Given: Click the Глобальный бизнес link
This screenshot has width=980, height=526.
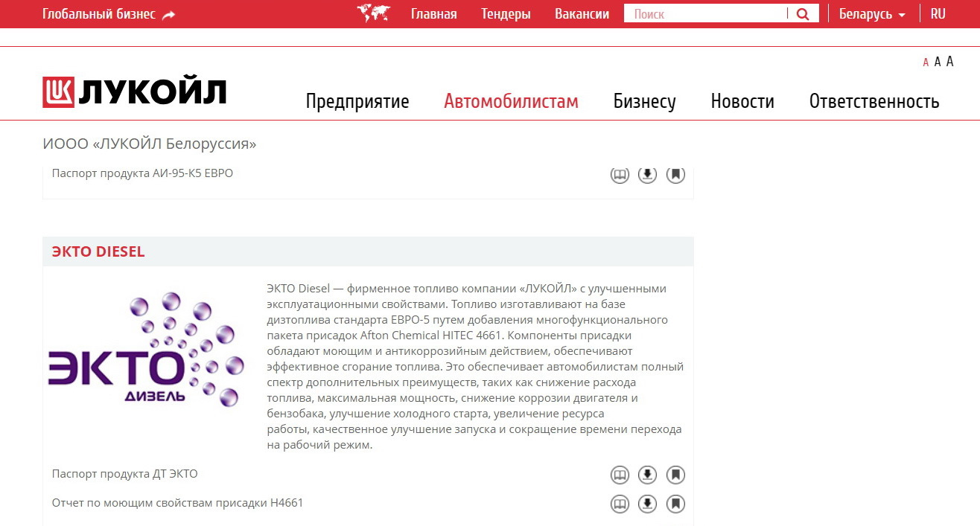Looking at the screenshot, I should (x=99, y=14).
